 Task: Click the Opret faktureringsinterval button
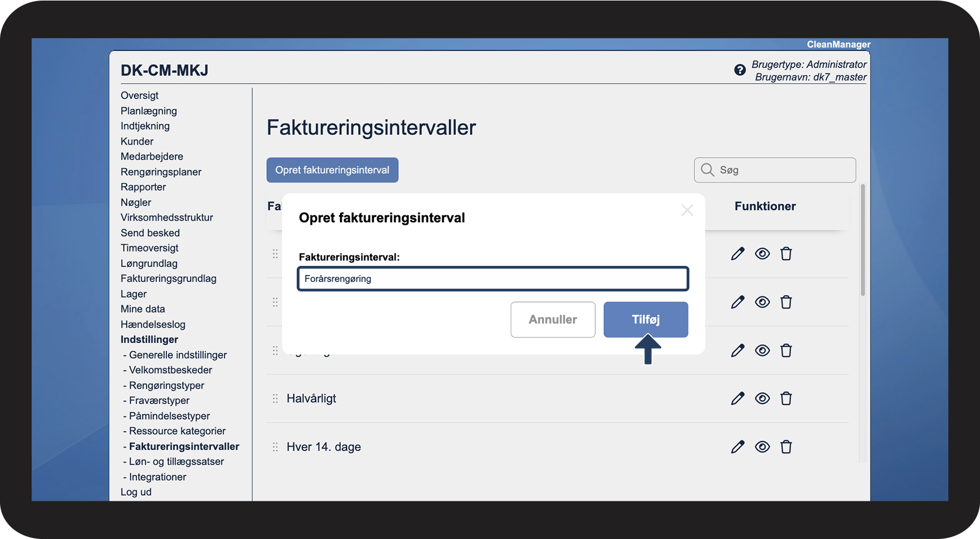(x=332, y=170)
